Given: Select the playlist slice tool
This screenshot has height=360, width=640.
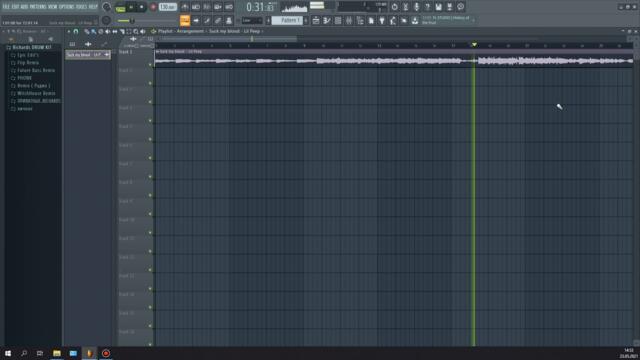Looking at the screenshot, I should pos(122,31).
